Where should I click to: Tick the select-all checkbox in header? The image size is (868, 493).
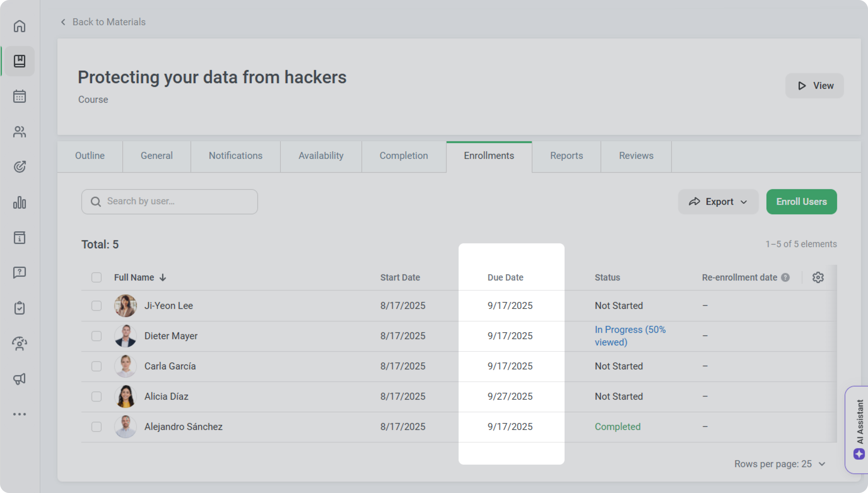click(x=97, y=278)
